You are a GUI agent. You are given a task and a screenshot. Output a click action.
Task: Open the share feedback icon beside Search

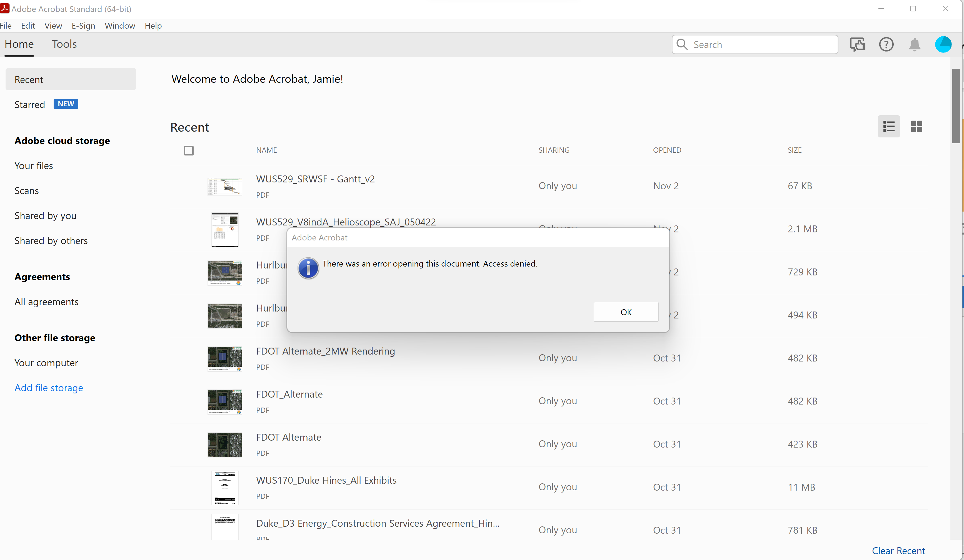pyautogui.click(x=858, y=45)
